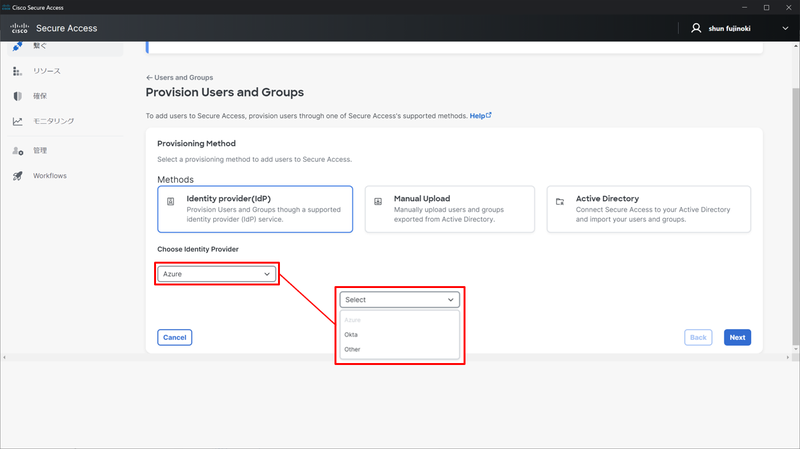Open the Azure identity provider dropdown

(216, 274)
